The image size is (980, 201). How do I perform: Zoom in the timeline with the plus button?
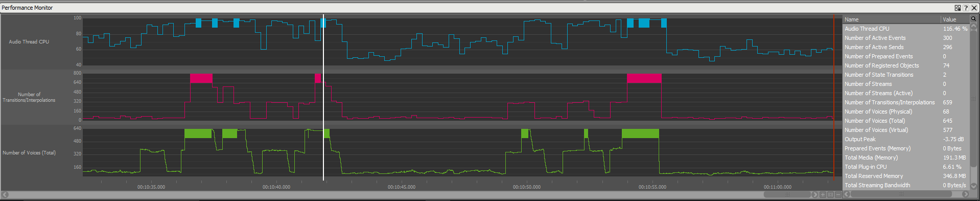pos(823,194)
